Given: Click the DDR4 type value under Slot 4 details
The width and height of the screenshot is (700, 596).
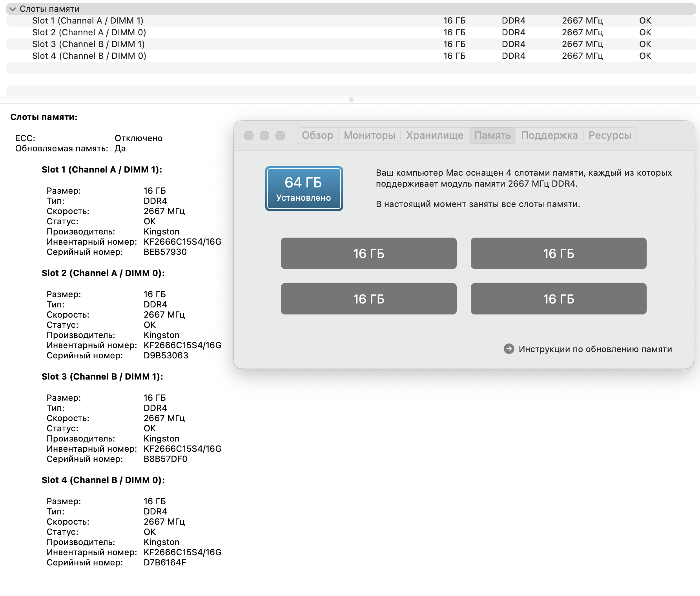Looking at the screenshot, I should (x=155, y=512).
